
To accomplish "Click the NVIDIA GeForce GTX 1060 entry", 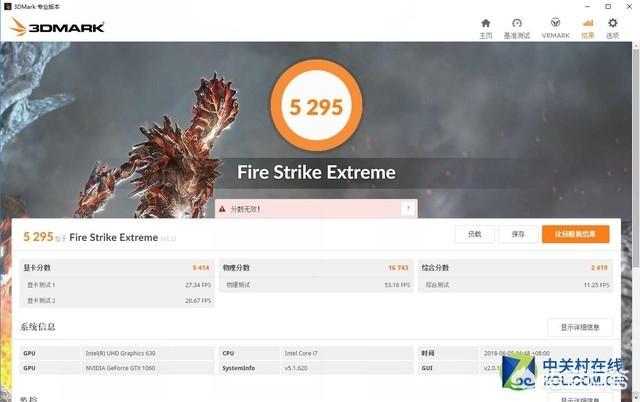I will [120, 368].
